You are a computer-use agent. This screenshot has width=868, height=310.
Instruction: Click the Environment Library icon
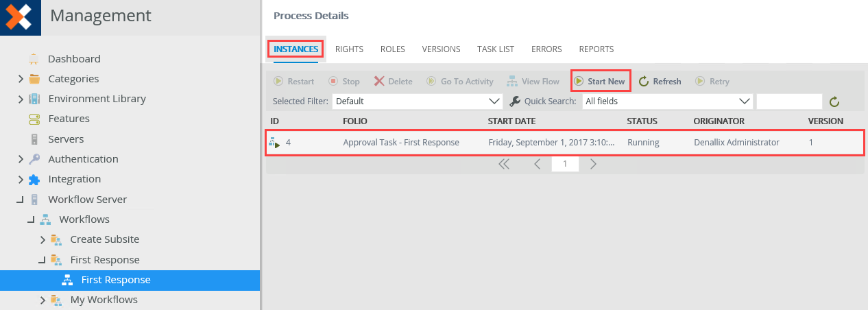pos(34,99)
